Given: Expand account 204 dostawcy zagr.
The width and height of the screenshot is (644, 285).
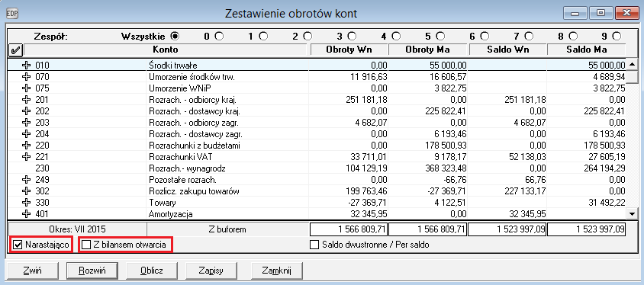Looking at the screenshot, I should (x=27, y=133).
